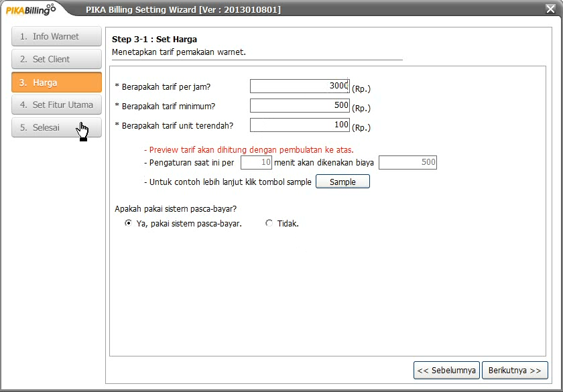This screenshot has height=392, width=563.
Task: Click the tarif per jam input field
Action: click(300, 86)
